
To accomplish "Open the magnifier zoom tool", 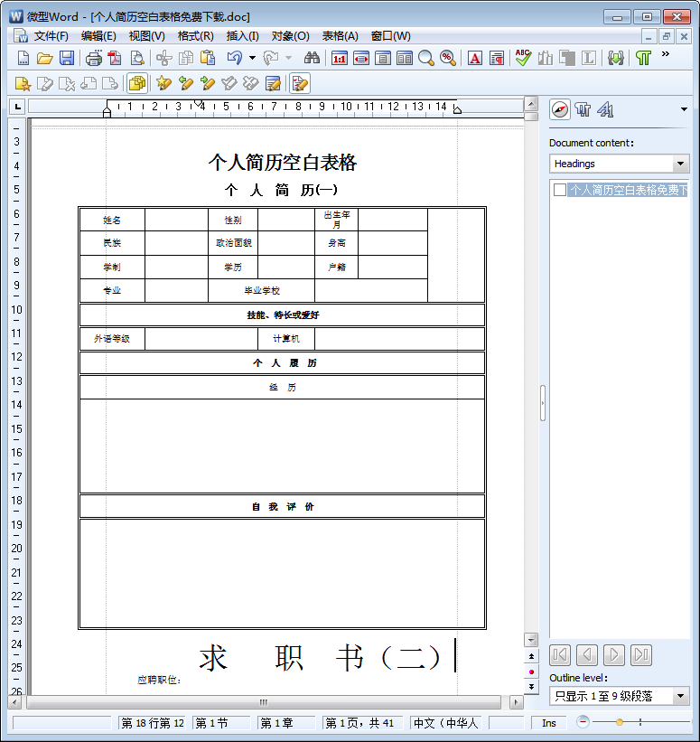I will pyautogui.click(x=426, y=59).
